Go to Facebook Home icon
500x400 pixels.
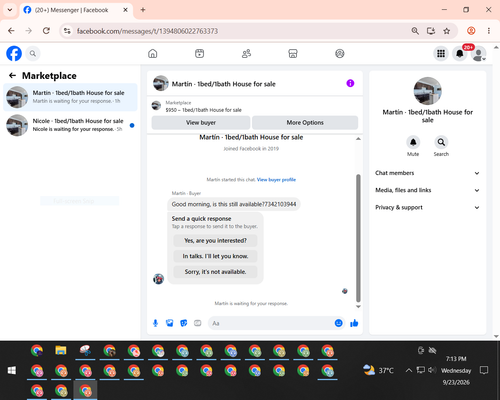pos(153,53)
